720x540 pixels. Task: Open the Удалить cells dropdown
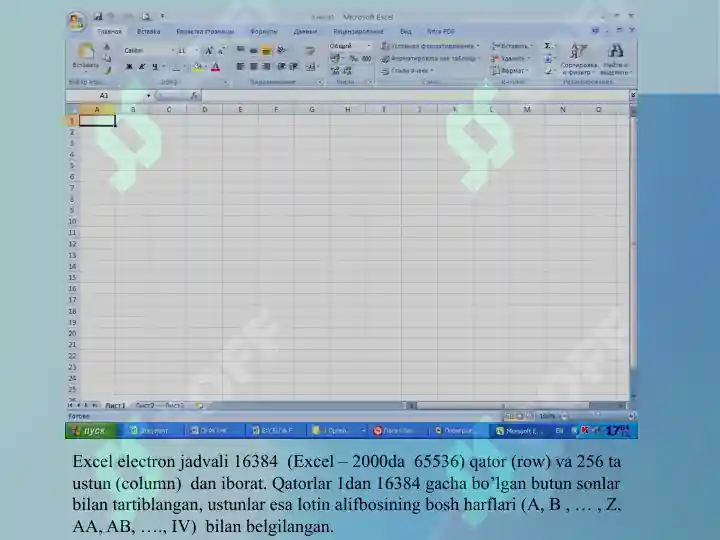pos(511,58)
